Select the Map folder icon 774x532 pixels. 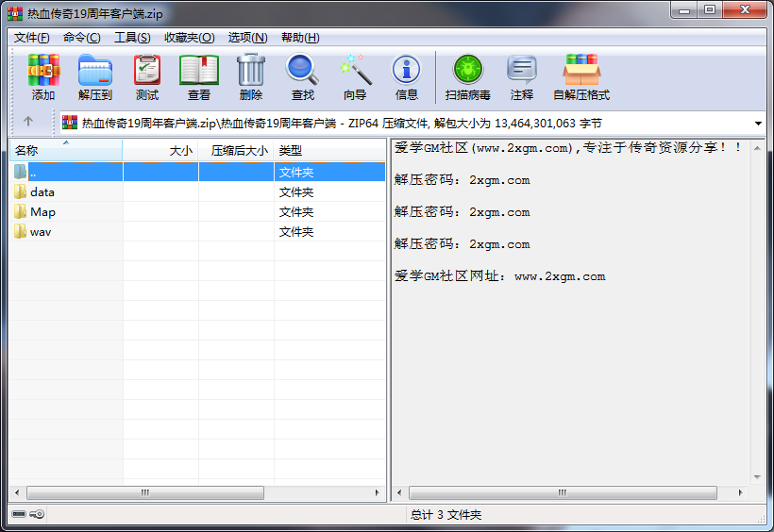(x=20, y=211)
